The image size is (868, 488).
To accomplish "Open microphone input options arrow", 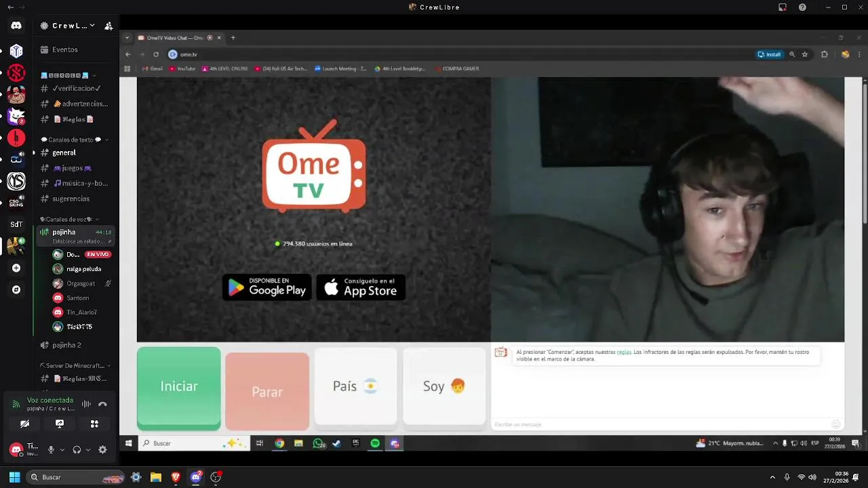I will pos(62,449).
